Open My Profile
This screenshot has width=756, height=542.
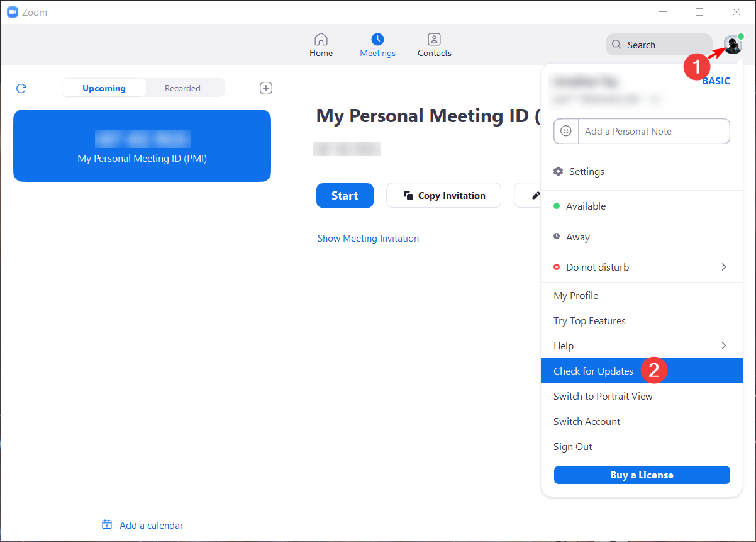click(x=642, y=295)
